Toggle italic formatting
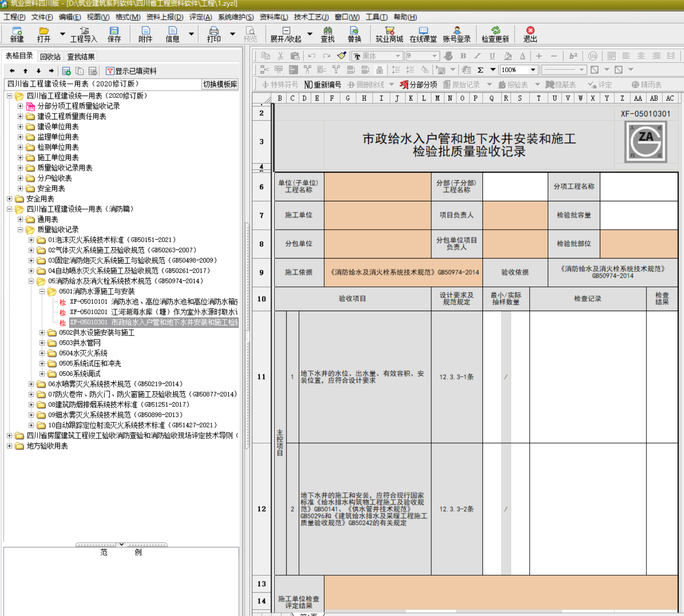This screenshot has width=684, height=616. pos(478,56)
